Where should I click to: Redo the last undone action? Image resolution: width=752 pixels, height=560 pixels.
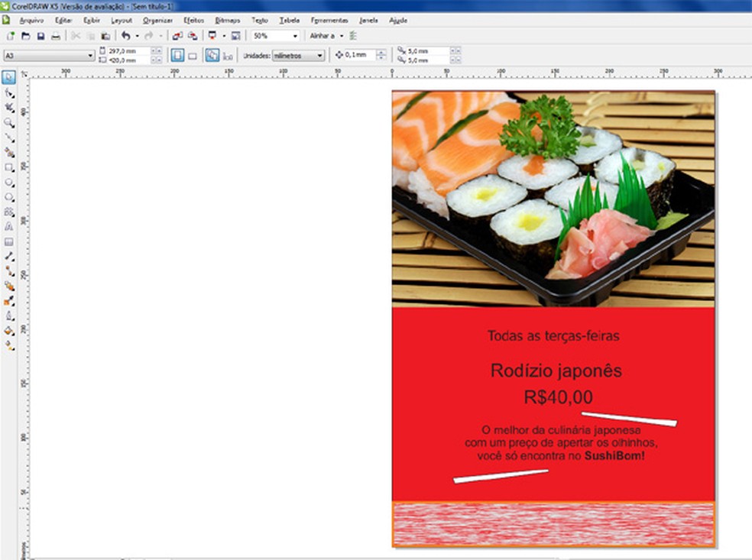[x=149, y=36]
